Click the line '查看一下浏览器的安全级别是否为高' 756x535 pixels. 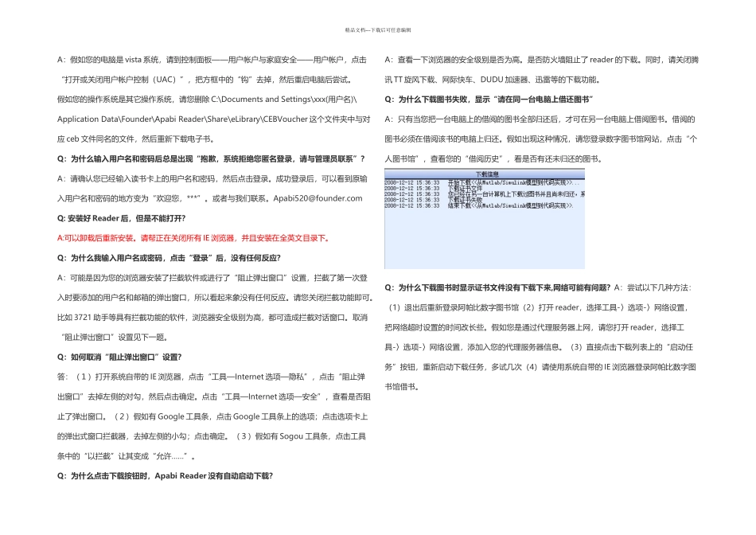[541, 60]
